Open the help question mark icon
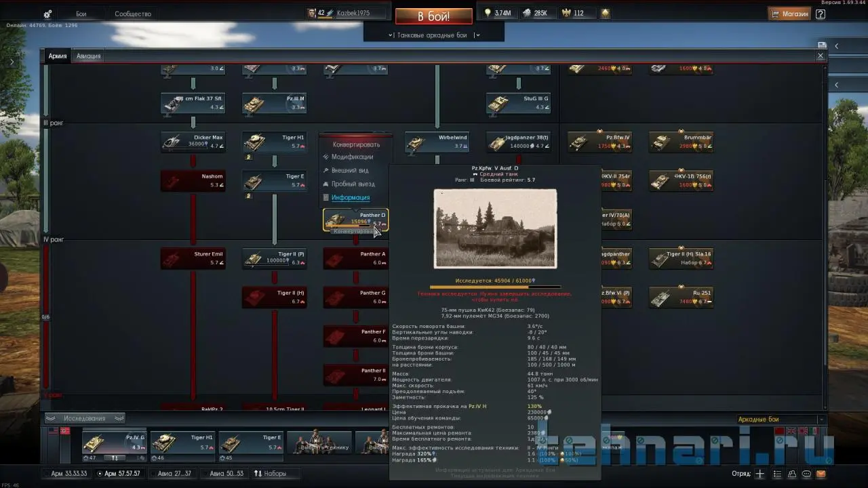 pyautogui.click(x=821, y=14)
